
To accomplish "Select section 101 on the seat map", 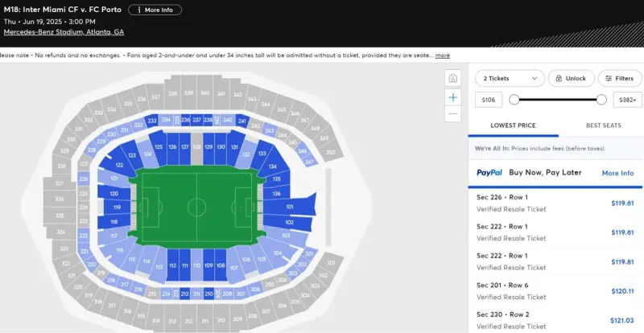I will 290,207.
